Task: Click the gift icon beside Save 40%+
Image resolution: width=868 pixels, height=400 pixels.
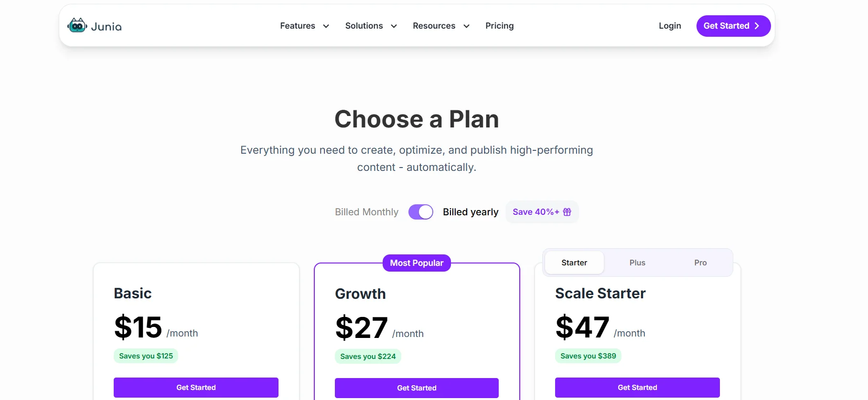Action: [x=567, y=212]
